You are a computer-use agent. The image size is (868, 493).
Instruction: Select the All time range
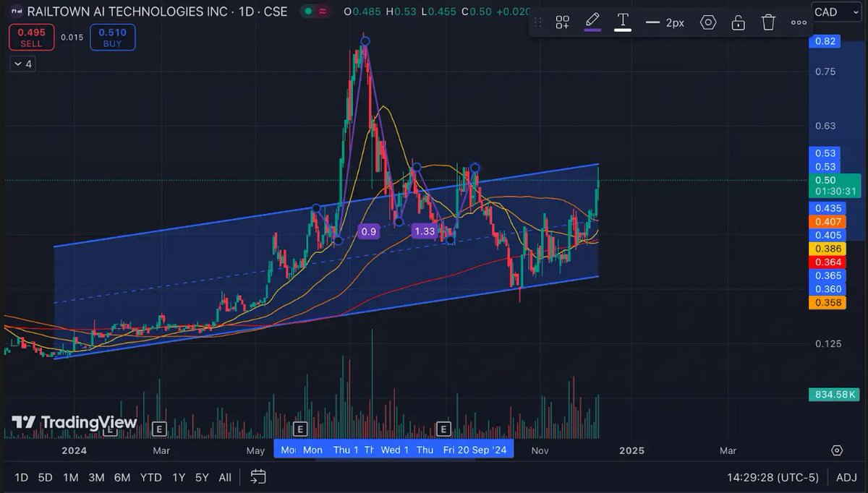[x=225, y=477]
